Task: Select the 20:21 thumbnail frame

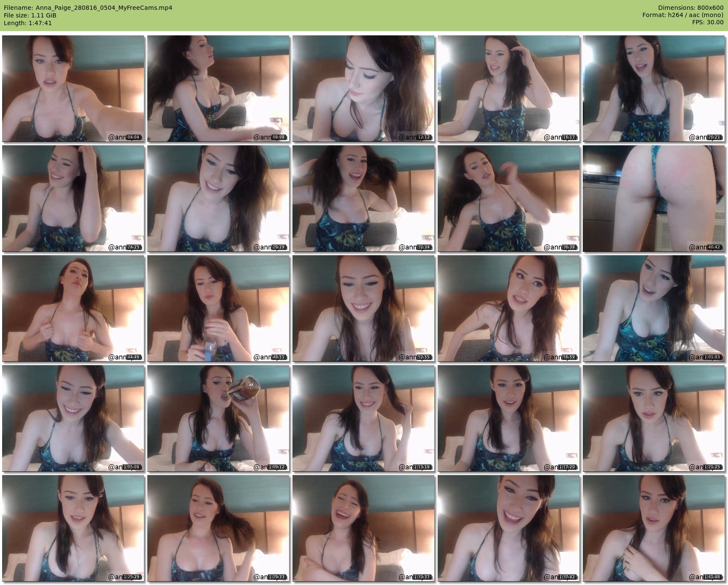Action: click(x=654, y=89)
